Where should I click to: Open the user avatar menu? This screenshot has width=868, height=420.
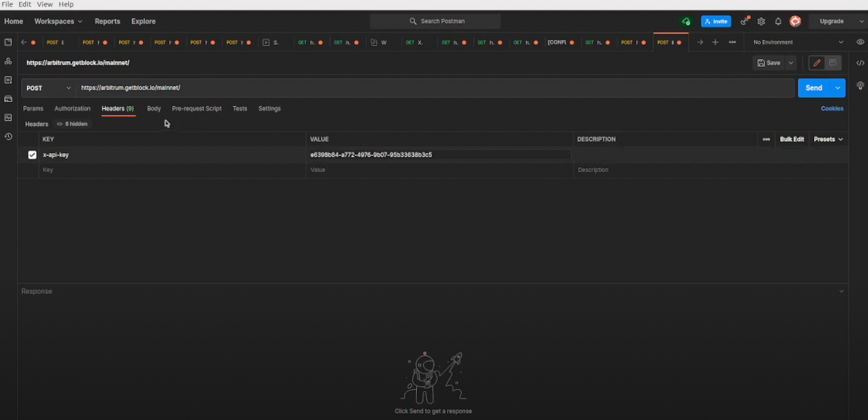795,21
